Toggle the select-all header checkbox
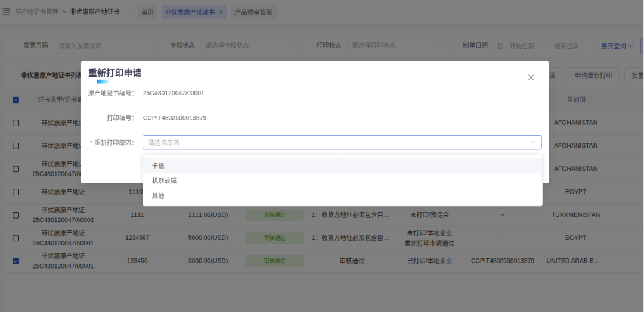This screenshot has width=644, height=312. [x=16, y=100]
